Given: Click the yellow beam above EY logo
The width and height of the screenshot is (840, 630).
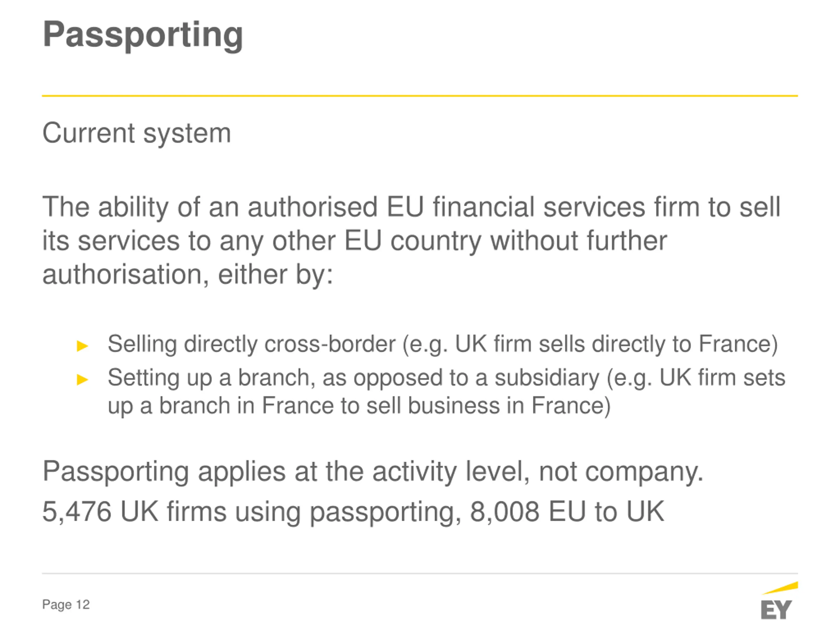Looking at the screenshot, I should (x=780, y=587).
